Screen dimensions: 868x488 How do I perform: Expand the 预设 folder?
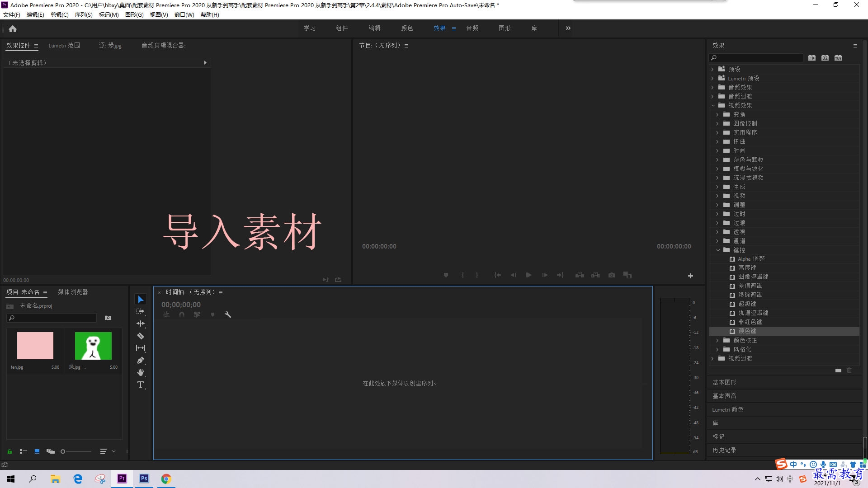pos(712,69)
